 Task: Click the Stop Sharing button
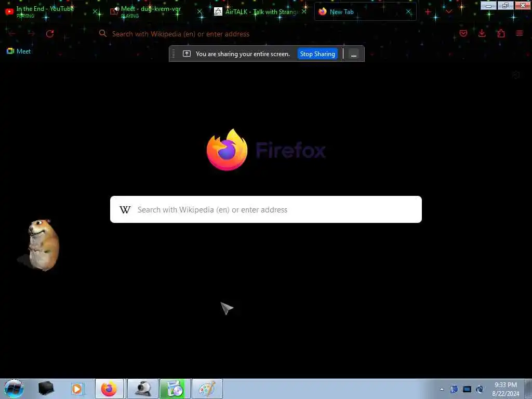(x=317, y=54)
